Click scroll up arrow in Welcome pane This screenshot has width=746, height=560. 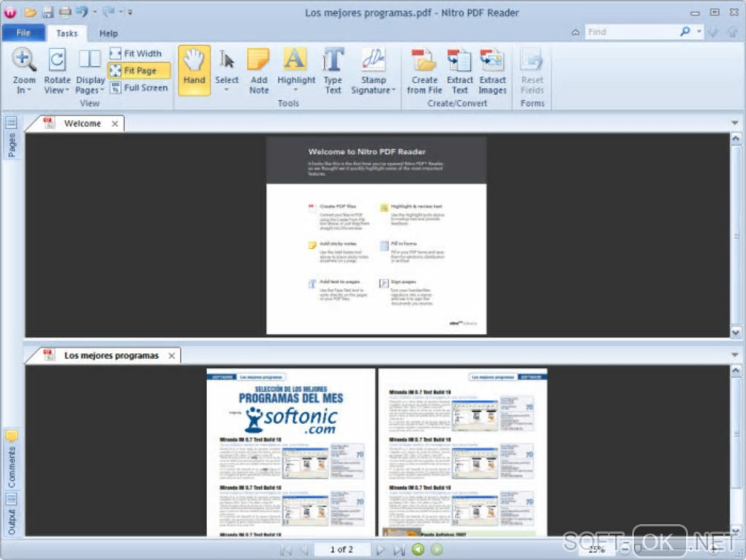pos(736,139)
